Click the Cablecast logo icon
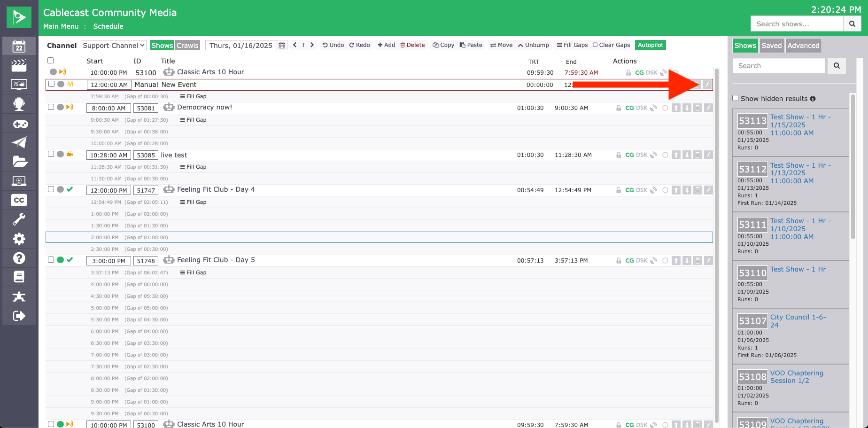The image size is (868, 428). click(19, 17)
